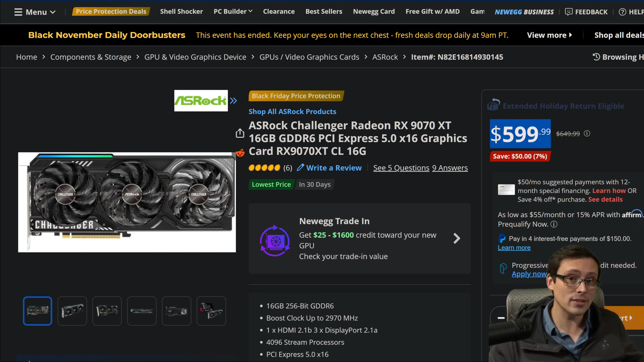
Task: Click Shop All ASRock Products link
Action: click(292, 112)
